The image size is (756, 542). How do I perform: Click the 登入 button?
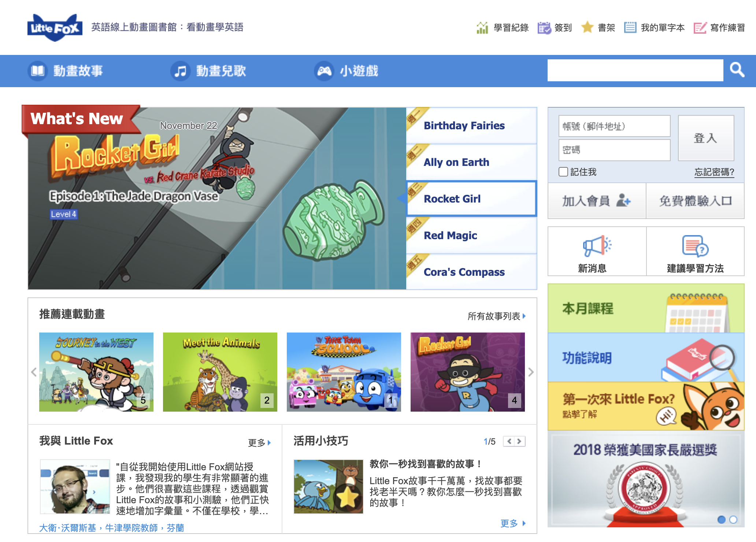(705, 138)
